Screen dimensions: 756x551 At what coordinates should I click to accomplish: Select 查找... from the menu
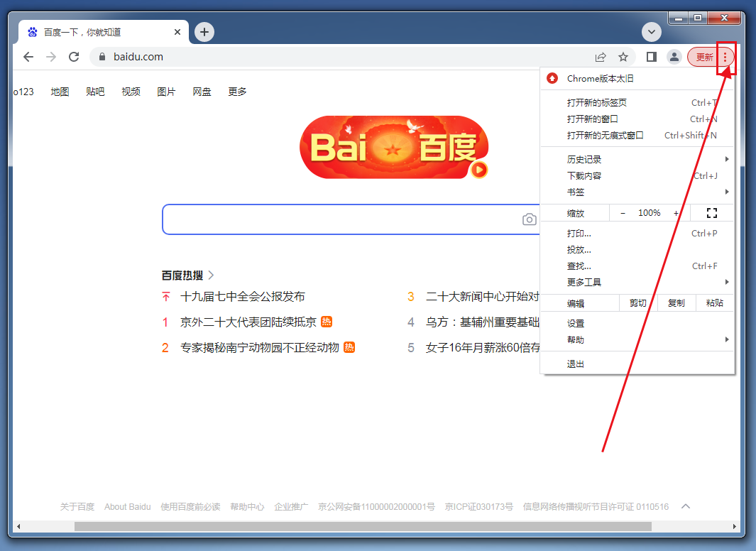coord(637,266)
